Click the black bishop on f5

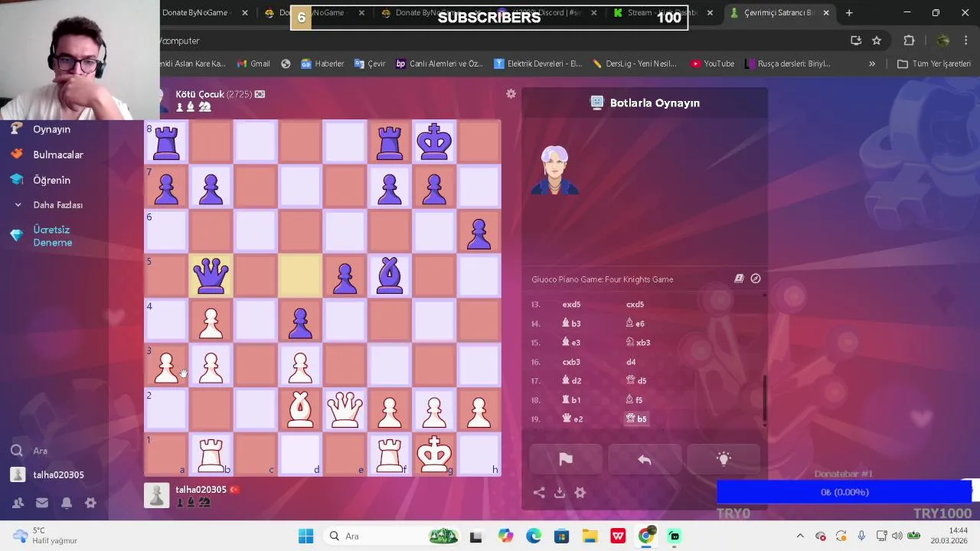(x=390, y=275)
